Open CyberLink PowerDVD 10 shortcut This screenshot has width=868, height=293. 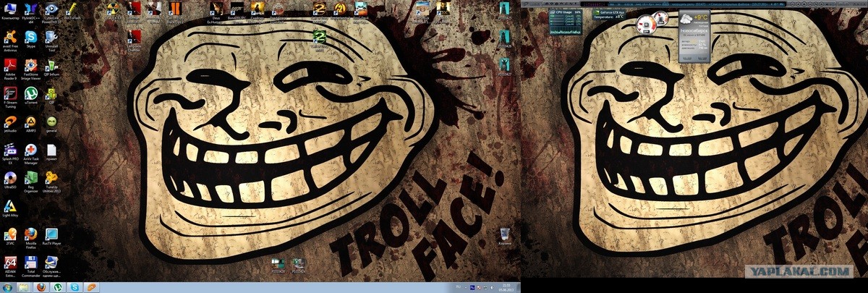[x=51, y=11]
